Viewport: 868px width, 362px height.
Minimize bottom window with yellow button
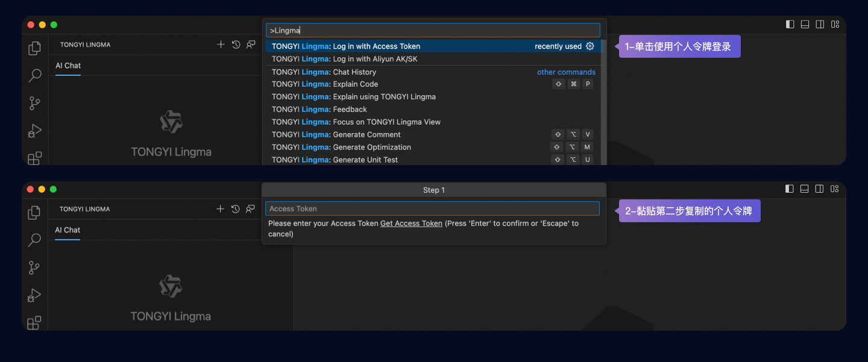42,189
